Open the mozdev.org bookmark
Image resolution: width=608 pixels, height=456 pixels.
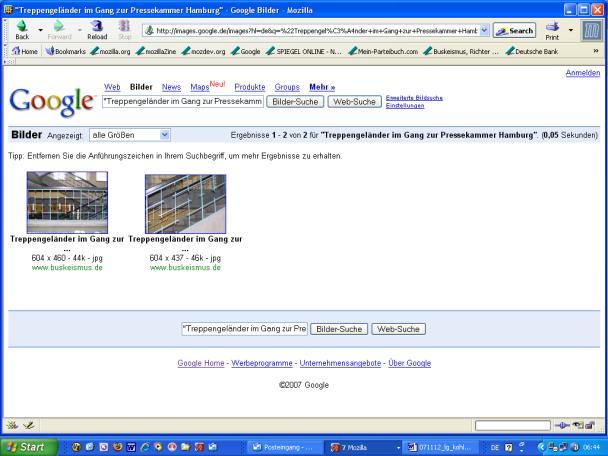coord(204,51)
